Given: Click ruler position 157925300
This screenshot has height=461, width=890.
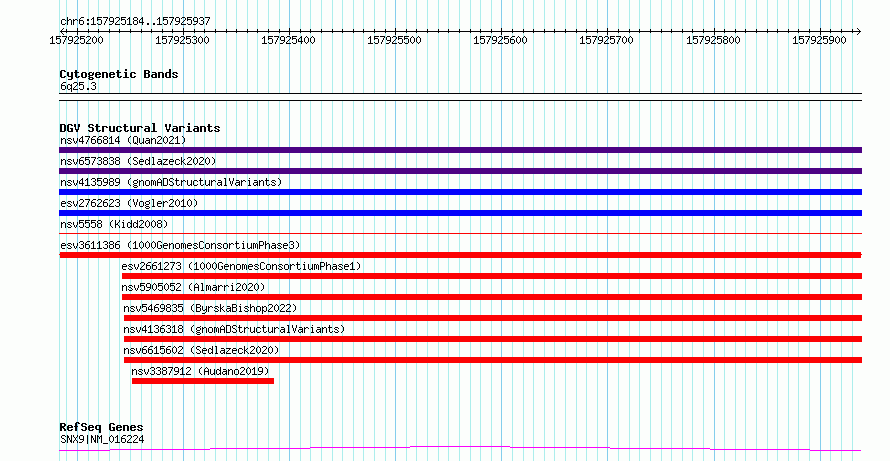Looking at the screenshot, I should (182, 40).
